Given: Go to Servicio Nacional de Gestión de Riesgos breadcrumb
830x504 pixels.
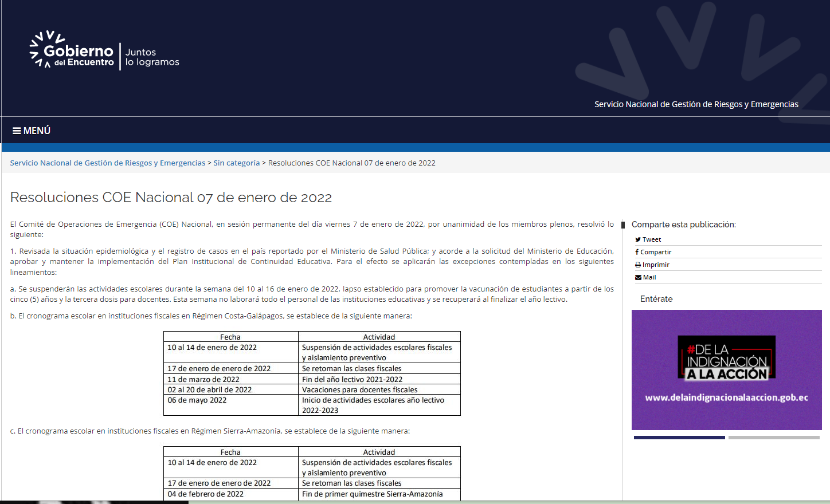Looking at the screenshot, I should [108, 163].
